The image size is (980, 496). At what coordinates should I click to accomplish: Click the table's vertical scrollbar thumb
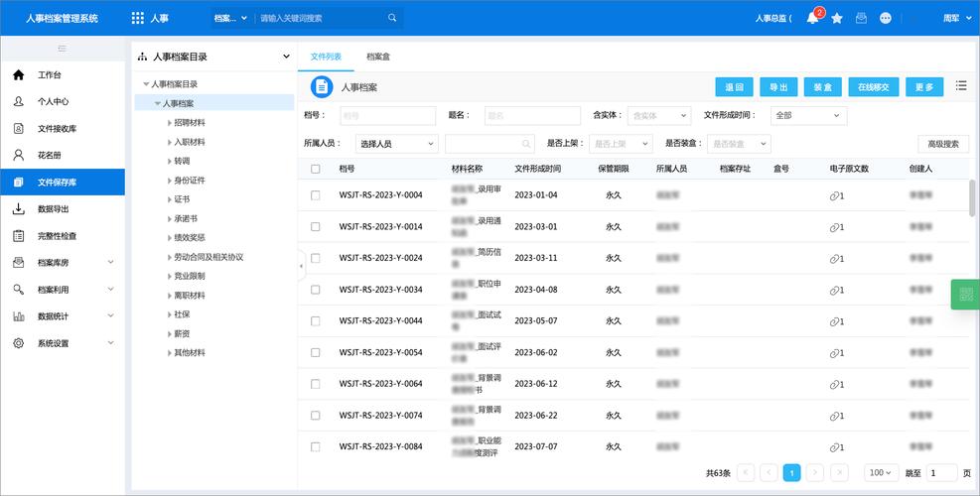[972, 198]
